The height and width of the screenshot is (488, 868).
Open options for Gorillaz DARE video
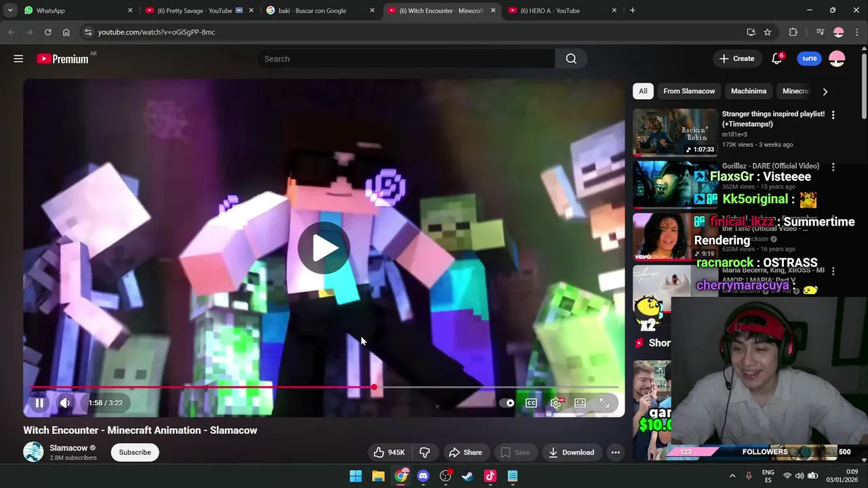(833, 167)
